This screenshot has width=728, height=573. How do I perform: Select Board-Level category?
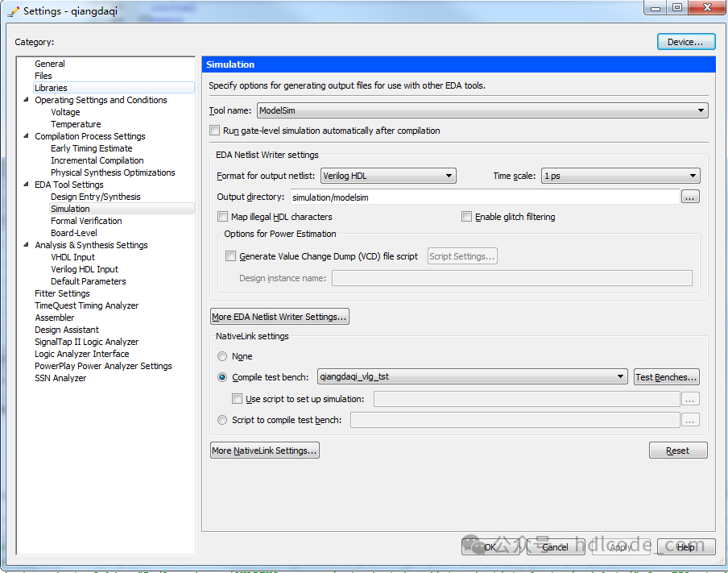(74, 233)
